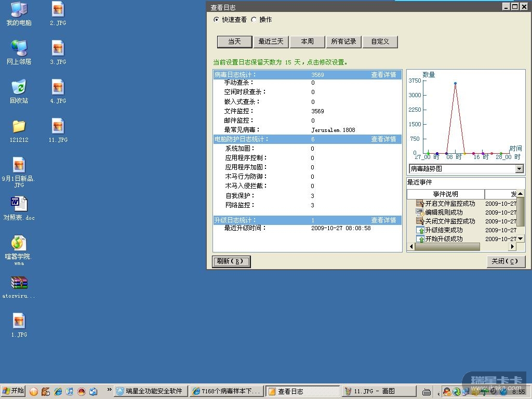Click 查看详情 for 病毒日志统计
Screen dimensions: 532x399
(x=383, y=75)
